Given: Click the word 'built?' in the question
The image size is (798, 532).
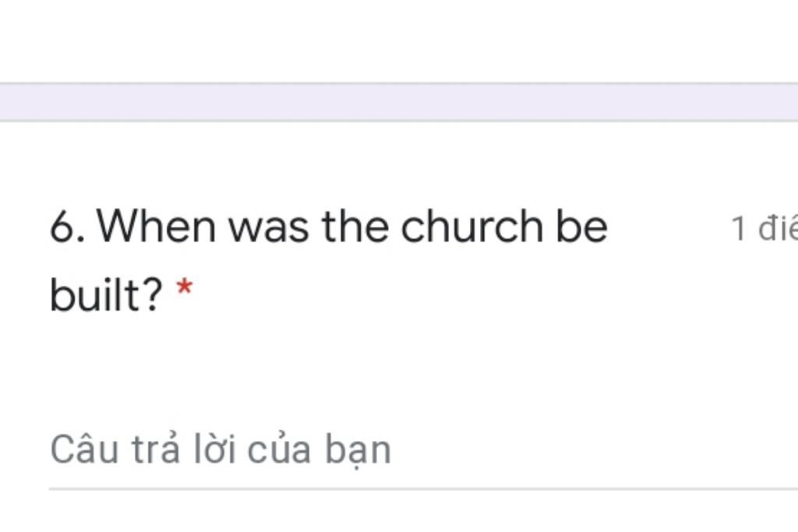Looking at the screenshot, I should coord(106,295).
